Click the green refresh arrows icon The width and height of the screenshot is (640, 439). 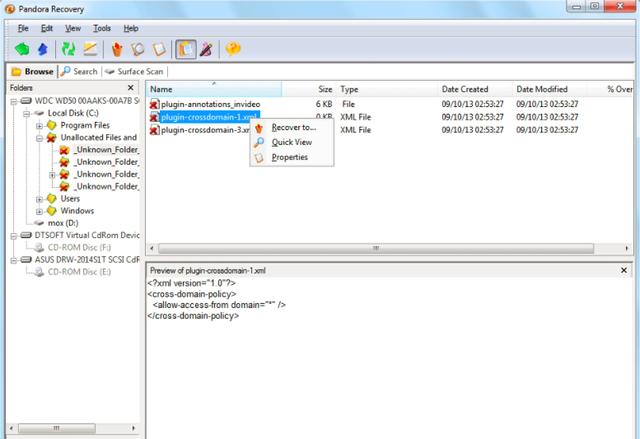(x=68, y=49)
